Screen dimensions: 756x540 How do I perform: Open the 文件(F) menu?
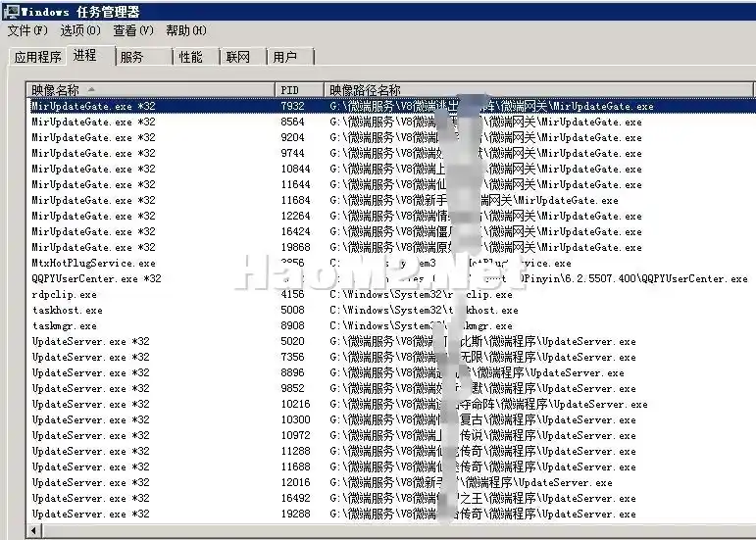click(x=27, y=30)
